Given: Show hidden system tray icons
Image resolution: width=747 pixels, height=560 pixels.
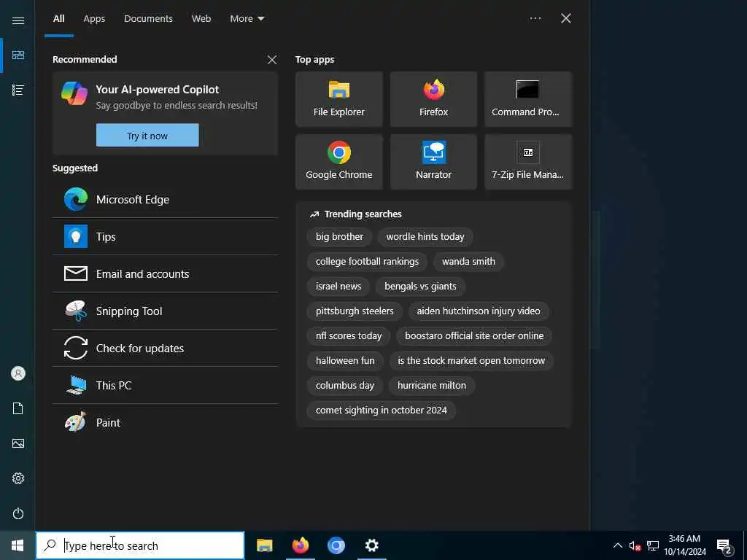Looking at the screenshot, I should pyautogui.click(x=617, y=545).
